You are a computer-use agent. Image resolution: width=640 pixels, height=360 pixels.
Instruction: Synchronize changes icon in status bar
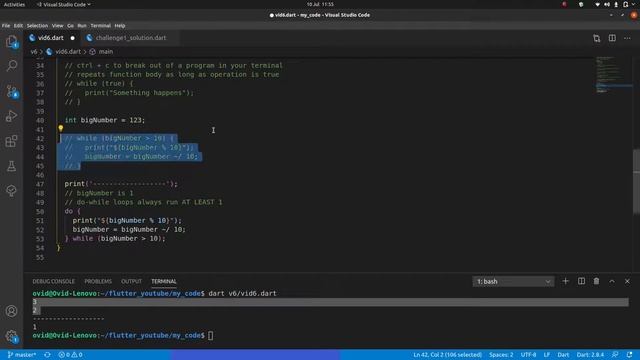(x=47, y=355)
